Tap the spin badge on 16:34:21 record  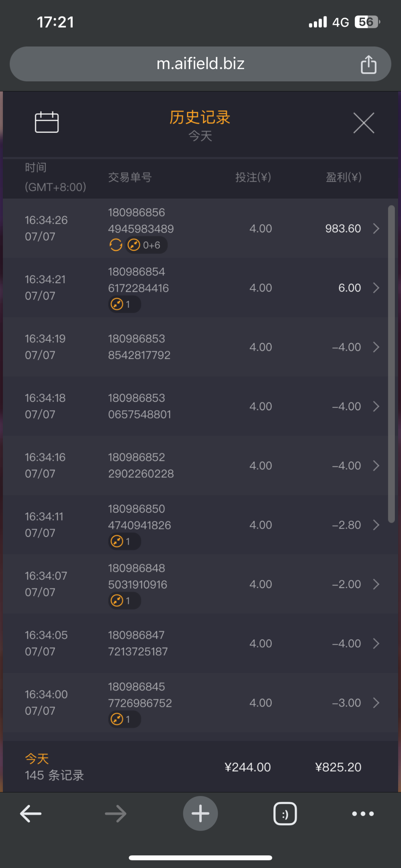point(124,305)
